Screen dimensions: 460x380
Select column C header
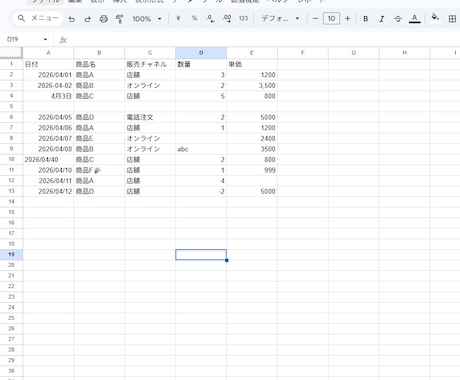(150, 53)
